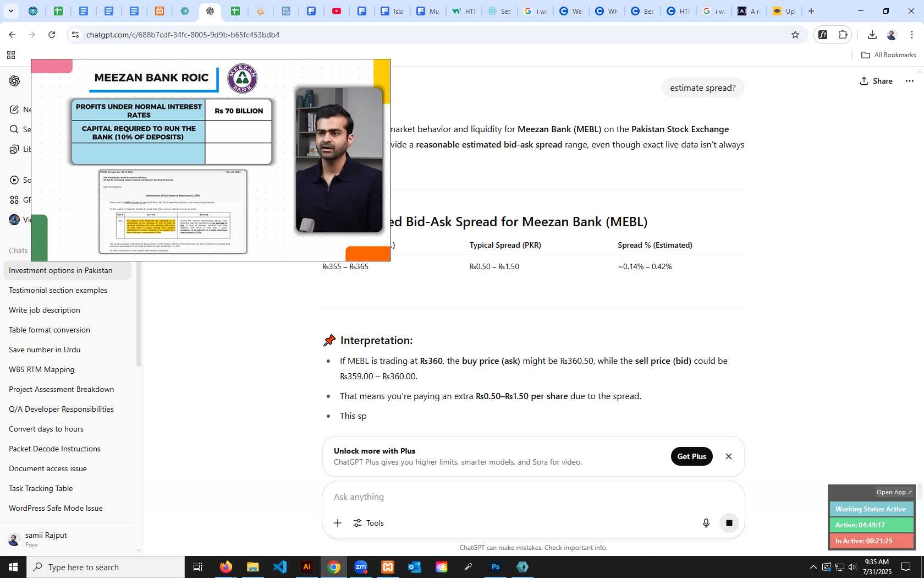Reload the current page
Screen dimensions: 924x578
point(52,35)
